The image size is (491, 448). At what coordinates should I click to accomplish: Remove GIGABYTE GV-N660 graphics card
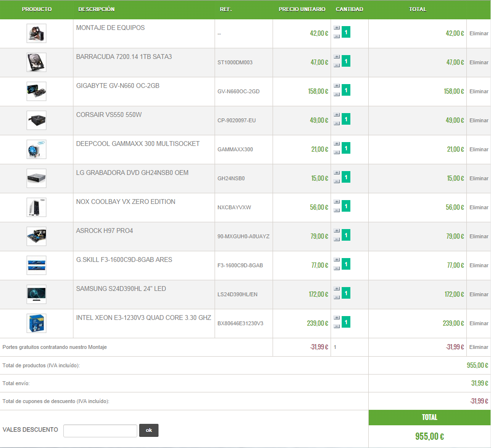(479, 91)
